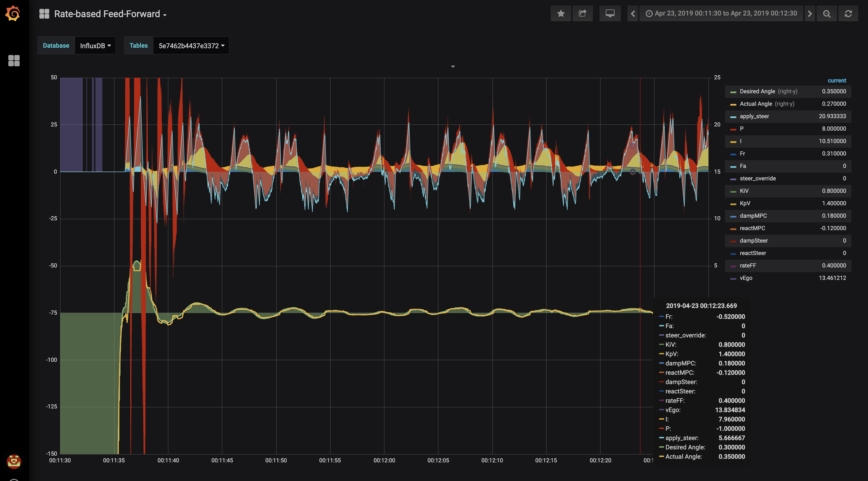Toggle vEgo series in legend
Screen dimensions: 868x481
pos(746,278)
